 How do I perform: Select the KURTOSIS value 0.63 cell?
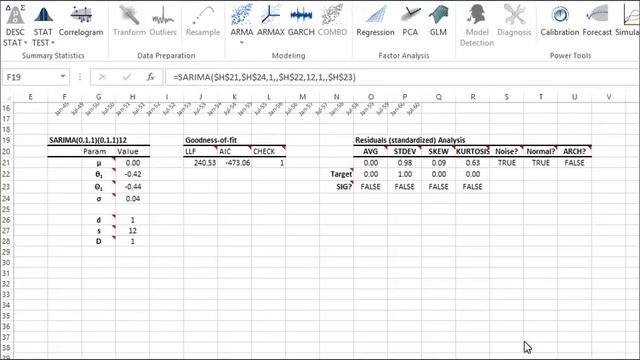473,162
